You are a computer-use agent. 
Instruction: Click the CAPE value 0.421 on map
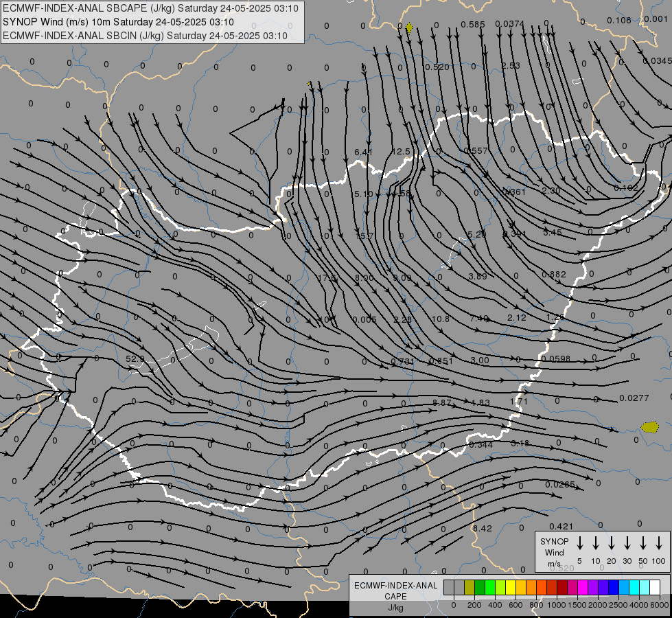pyautogui.click(x=561, y=526)
